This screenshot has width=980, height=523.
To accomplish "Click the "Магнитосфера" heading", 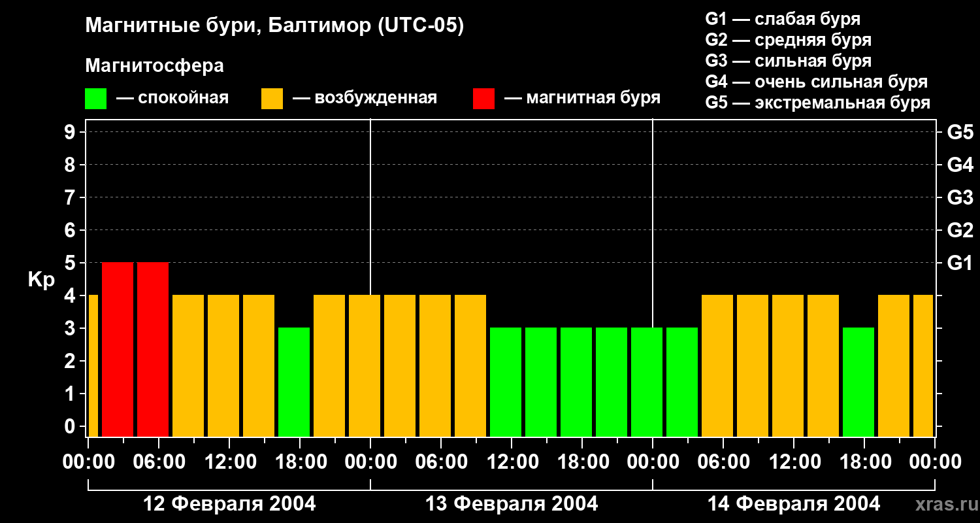I will pos(154,66).
